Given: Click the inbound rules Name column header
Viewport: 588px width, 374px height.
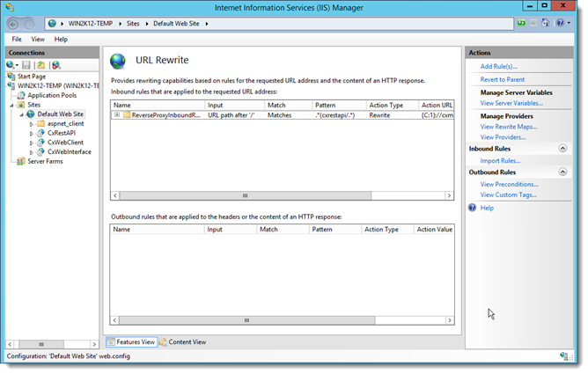Looking at the screenshot, I should pos(158,106).
